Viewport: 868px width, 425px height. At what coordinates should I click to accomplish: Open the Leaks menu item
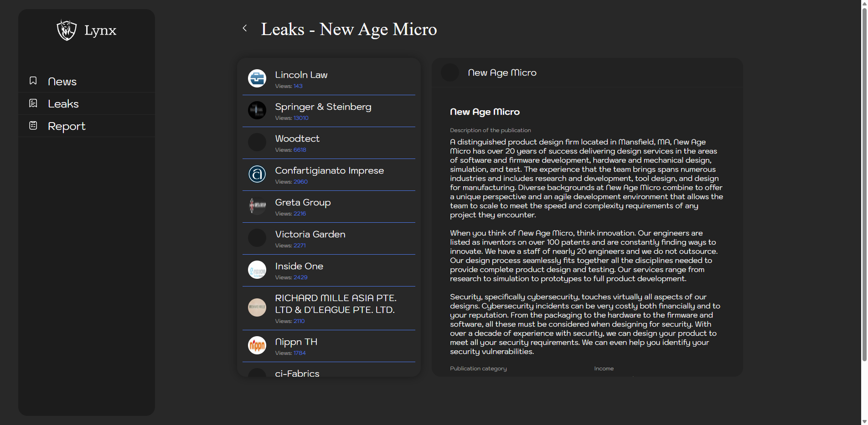click(x=63, y=104)
